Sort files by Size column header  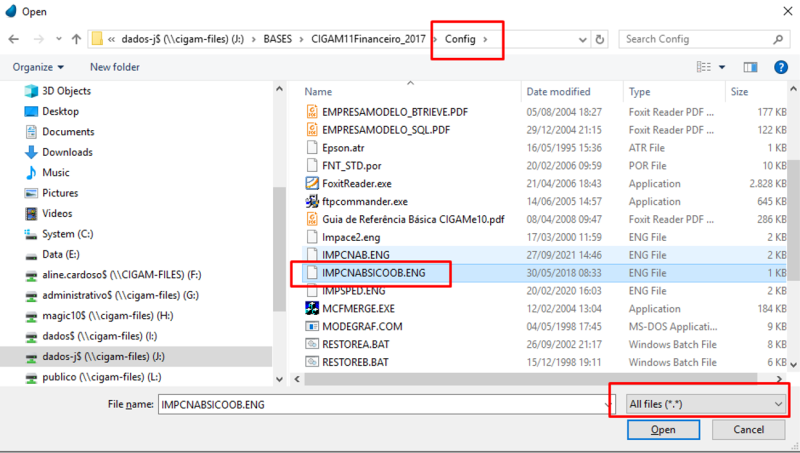click(x=739, y=92)
